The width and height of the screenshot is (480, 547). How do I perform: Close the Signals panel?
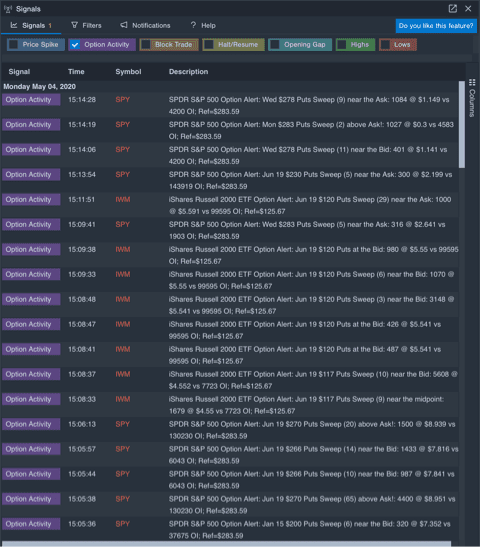(x=468, y=9)
